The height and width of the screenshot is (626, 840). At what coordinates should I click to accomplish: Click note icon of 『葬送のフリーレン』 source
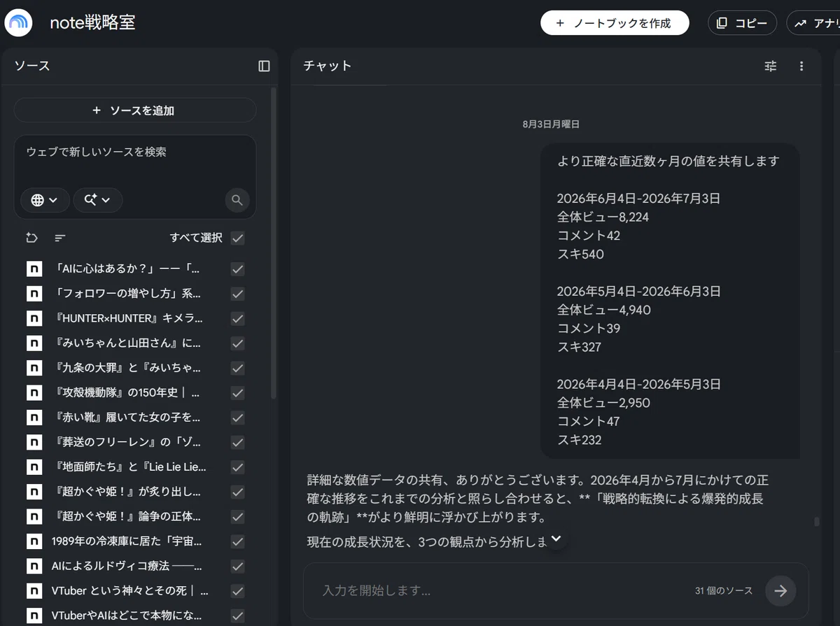(x=34, y=442)
